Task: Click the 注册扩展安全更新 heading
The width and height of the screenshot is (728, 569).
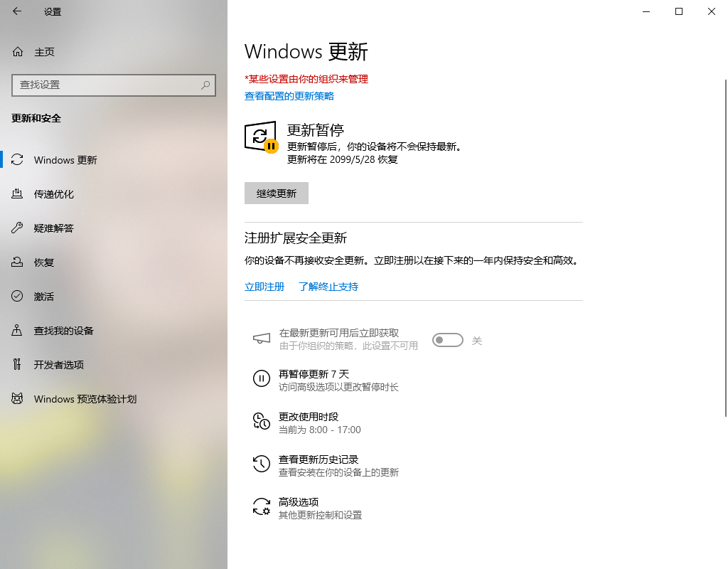Action: (296, 238)
